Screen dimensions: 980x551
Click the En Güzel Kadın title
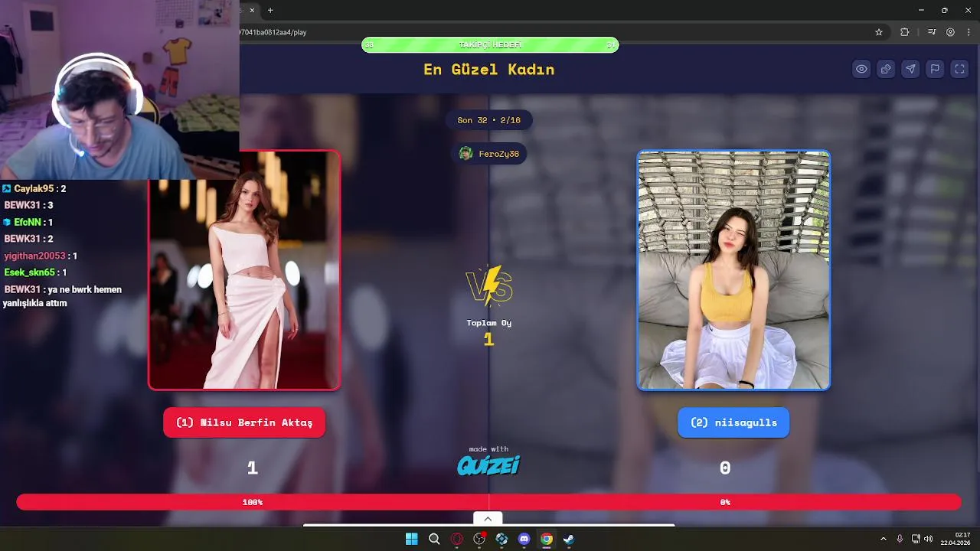(x=488, y=70)
